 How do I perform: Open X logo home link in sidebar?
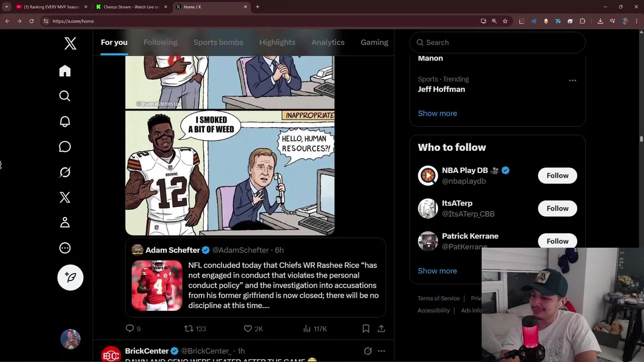point(70,43)
